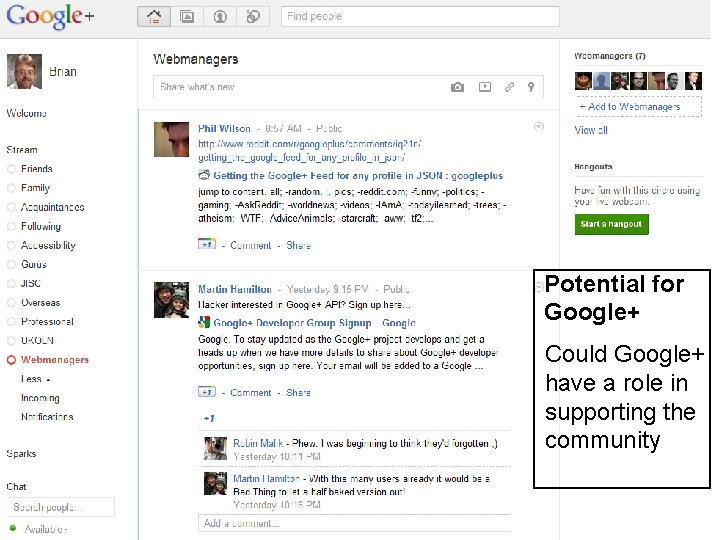
Task: Open Martin Hamilton's profile name link on post
Action: [235, 289]
